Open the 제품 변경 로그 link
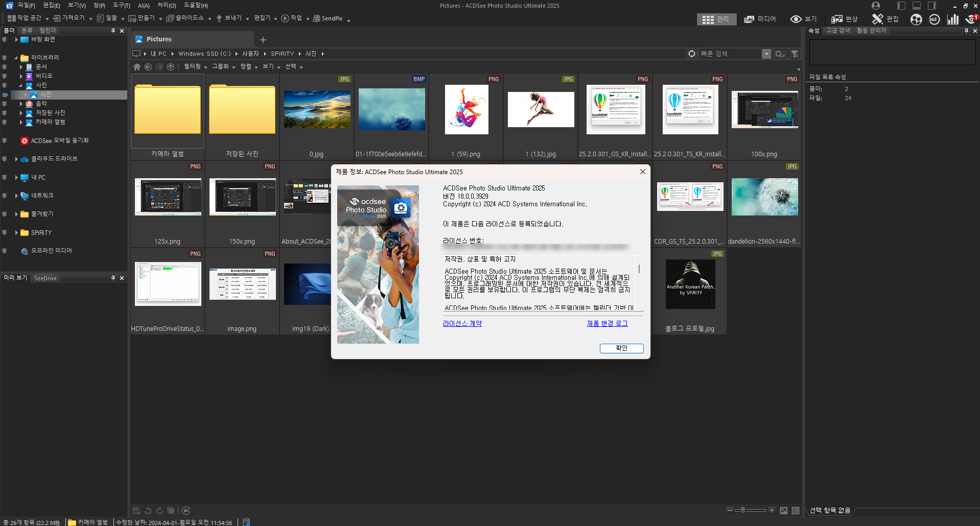980x526 pixels. pyautogui.click(x=607, y=324)
